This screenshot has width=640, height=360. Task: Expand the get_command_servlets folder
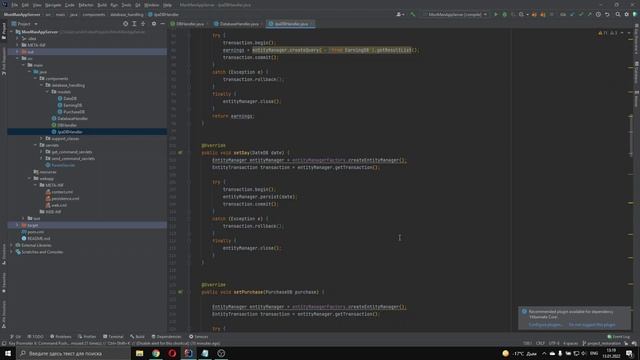pyautogui.click(x=41, y=152)
